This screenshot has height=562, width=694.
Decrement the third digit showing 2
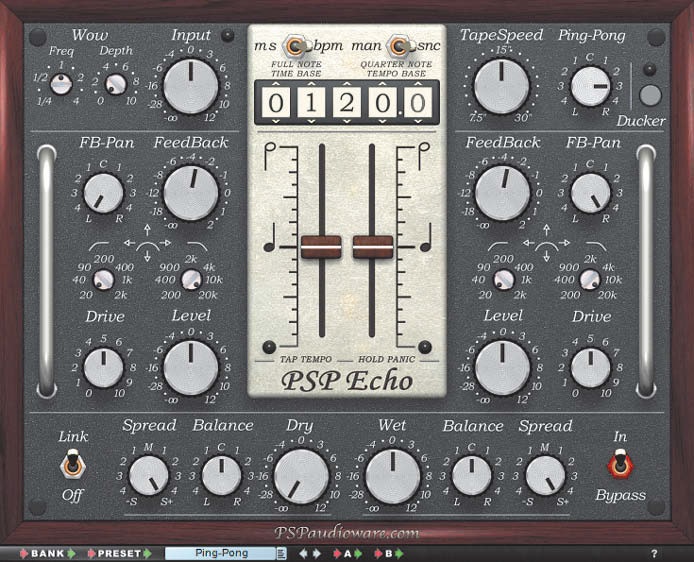[x=347, y=121]
